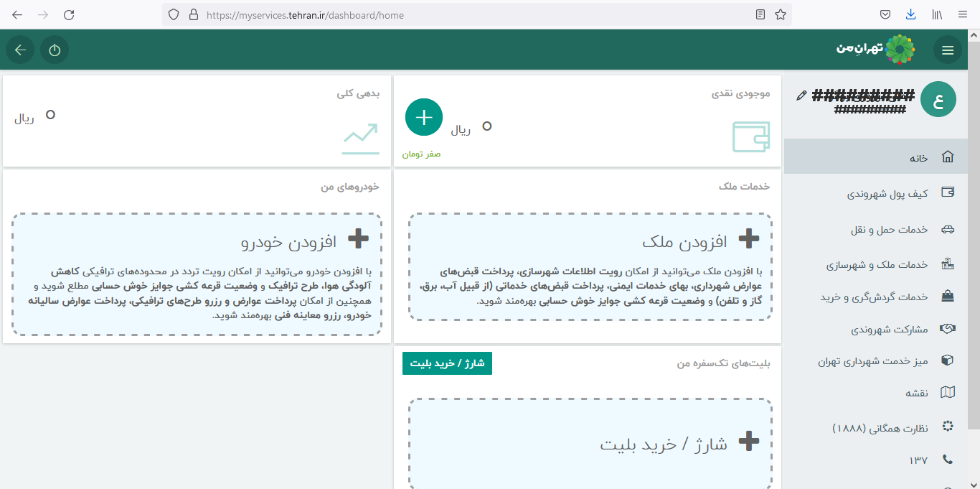Click the pencil edit icon beside the profile name
The width and height of the screenshot is (980, 489).
point(801,96)
